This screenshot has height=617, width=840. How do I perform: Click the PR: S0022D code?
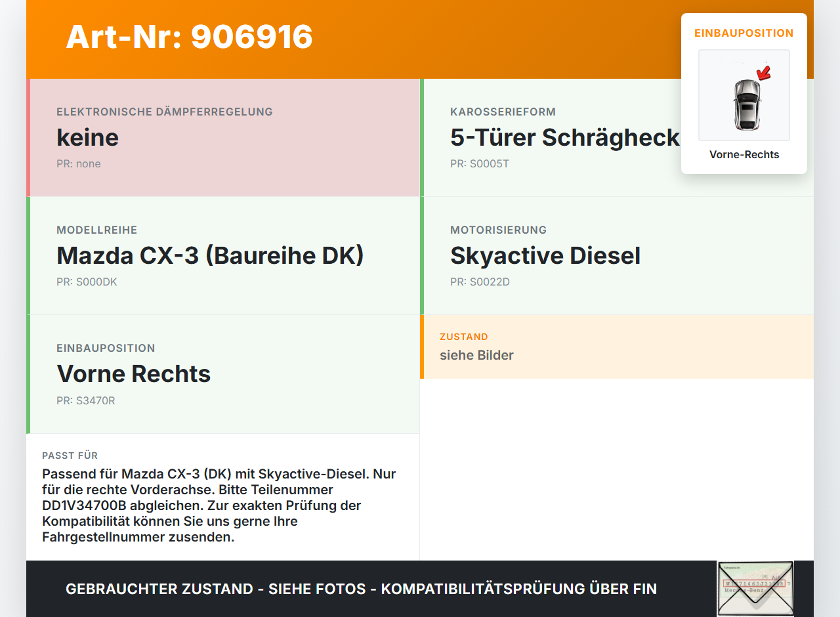click(480, 282)
